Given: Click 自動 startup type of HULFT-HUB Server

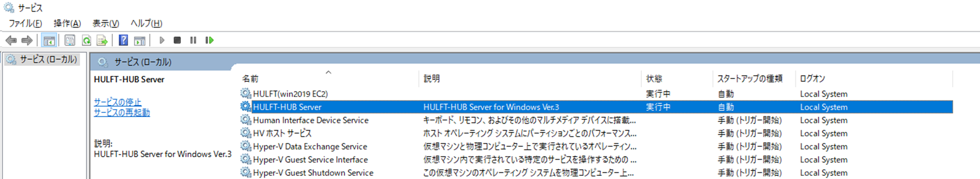Looking at the screenshot, I should (x=726, y=107).
